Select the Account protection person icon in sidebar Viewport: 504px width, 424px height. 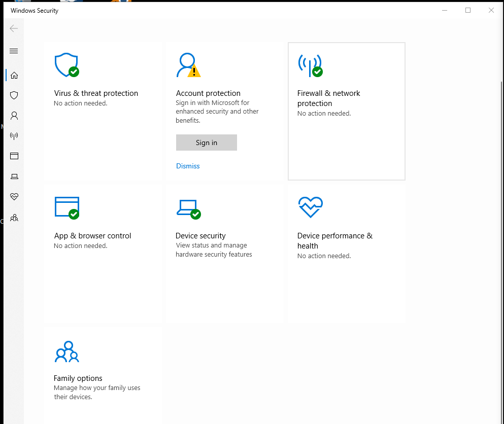pyautogui.click(x=14, y=115)
